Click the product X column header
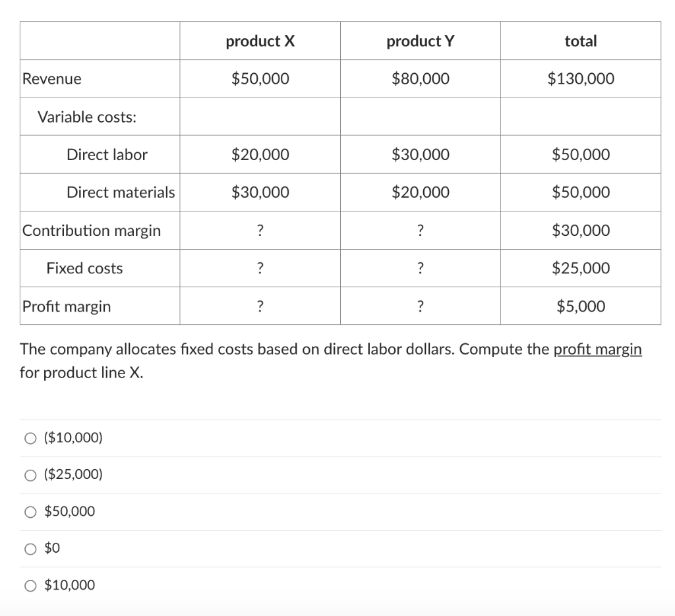 coord(260,40)
